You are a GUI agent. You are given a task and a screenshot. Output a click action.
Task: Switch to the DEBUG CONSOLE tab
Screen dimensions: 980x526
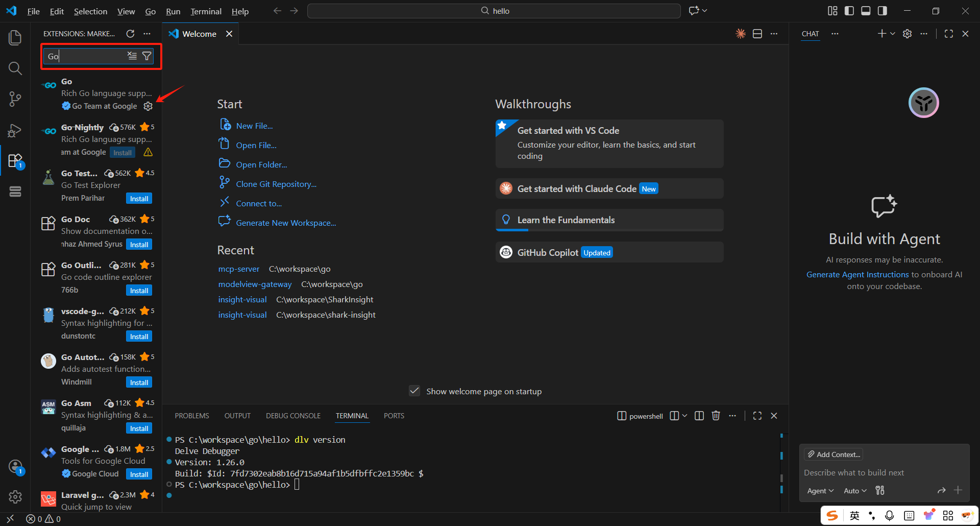pos(293,416)
